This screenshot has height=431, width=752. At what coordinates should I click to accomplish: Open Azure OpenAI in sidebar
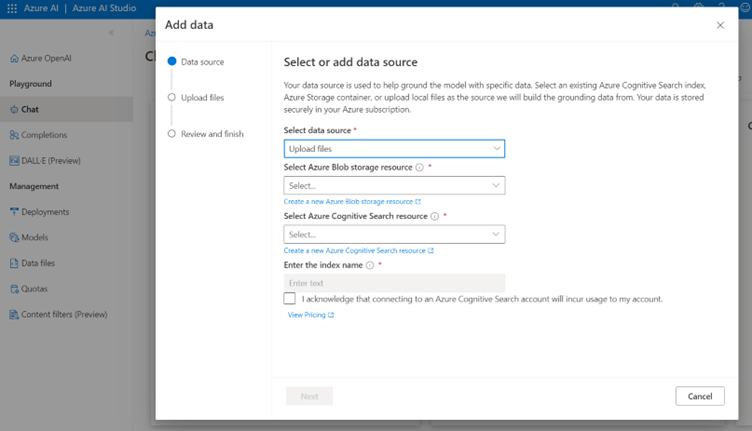coord(46,58)
